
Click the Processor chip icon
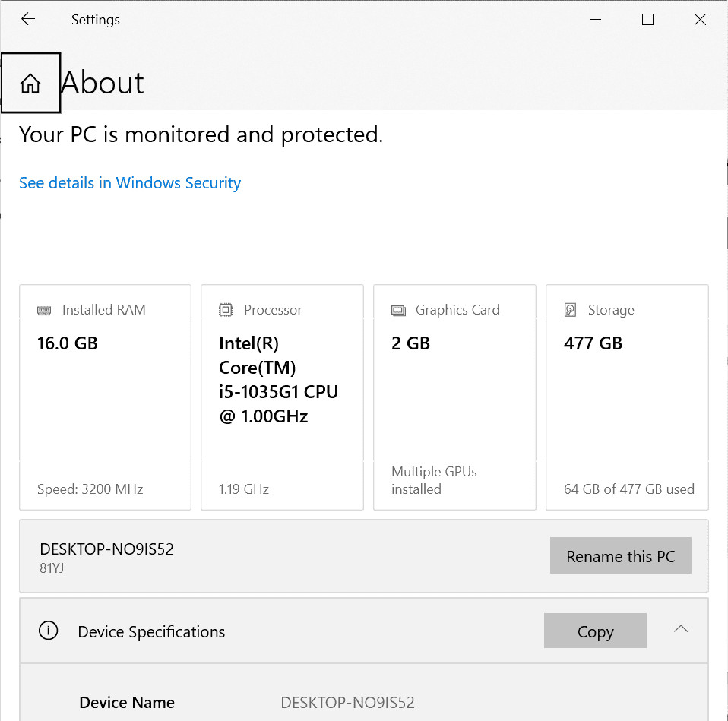(x=226, y=310)
